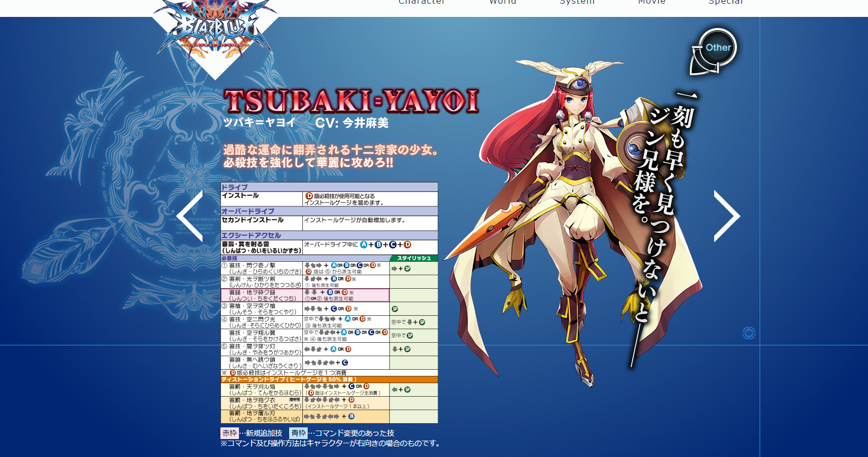
Task: Click the 審罰・冥を射る雷 move name
Action: (262, 247)
